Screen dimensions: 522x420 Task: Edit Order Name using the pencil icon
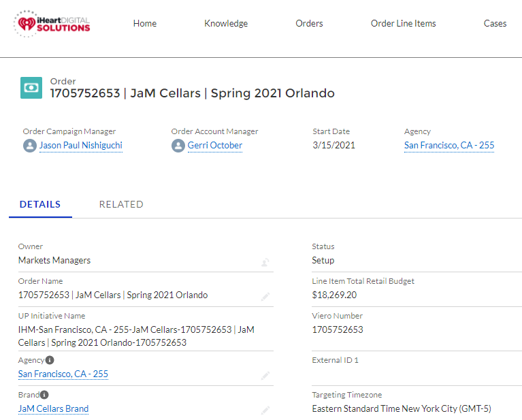pos(265,296)
